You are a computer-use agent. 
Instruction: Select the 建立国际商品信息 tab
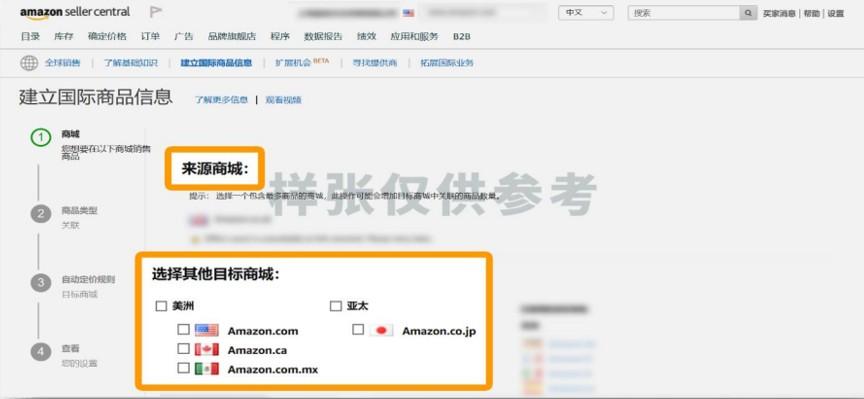pos(216,63)
